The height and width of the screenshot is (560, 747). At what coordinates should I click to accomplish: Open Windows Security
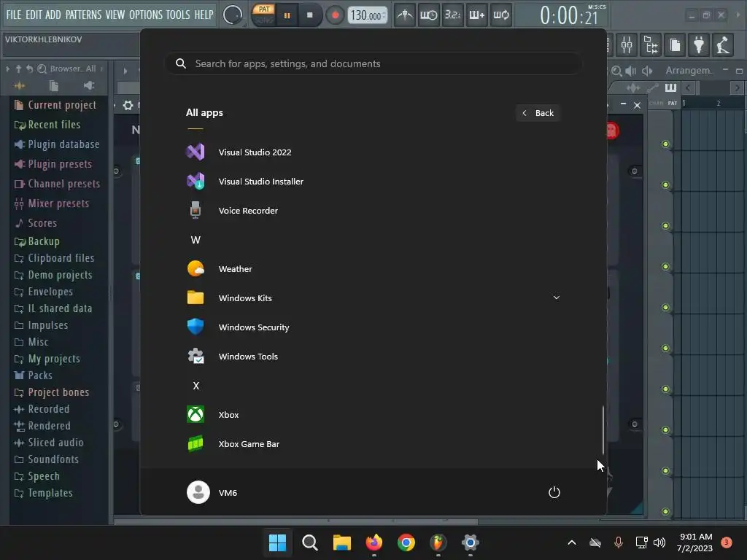point(373,327)
